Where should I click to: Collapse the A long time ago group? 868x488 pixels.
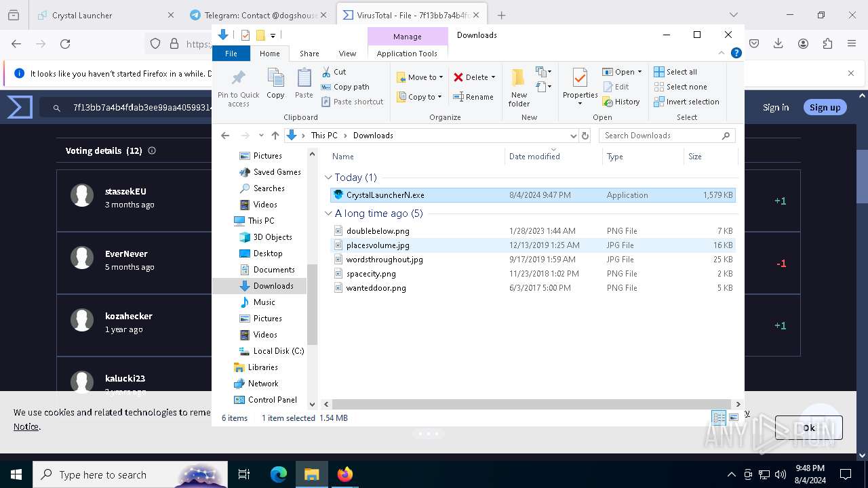(x=329, y=213)
